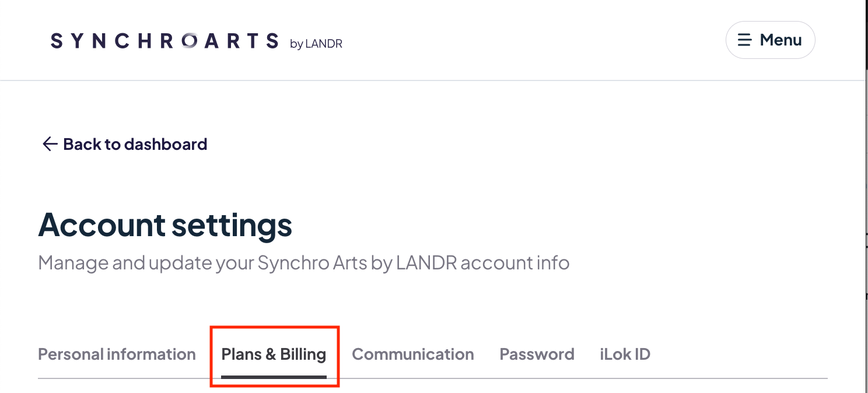868x393 pixels.
Task: Click the letter S starting the Synchro Arts logo
Action: click(x=57, y=41)
